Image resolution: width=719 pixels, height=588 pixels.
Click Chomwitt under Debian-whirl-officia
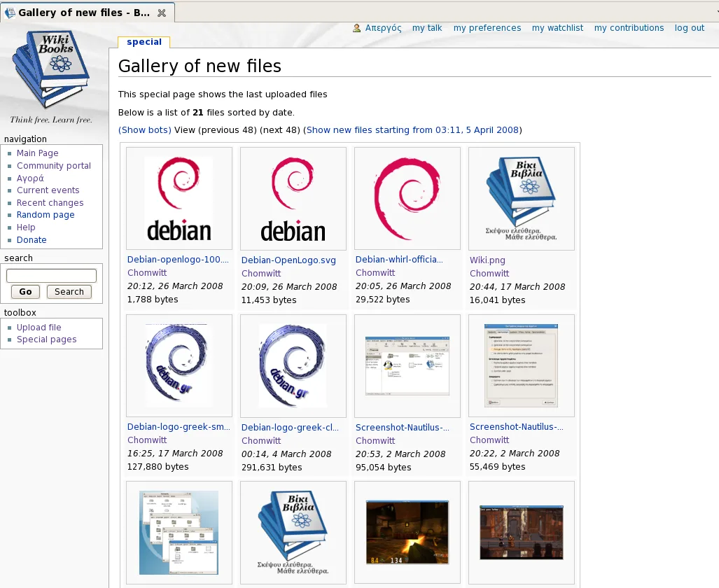(375, 272)
